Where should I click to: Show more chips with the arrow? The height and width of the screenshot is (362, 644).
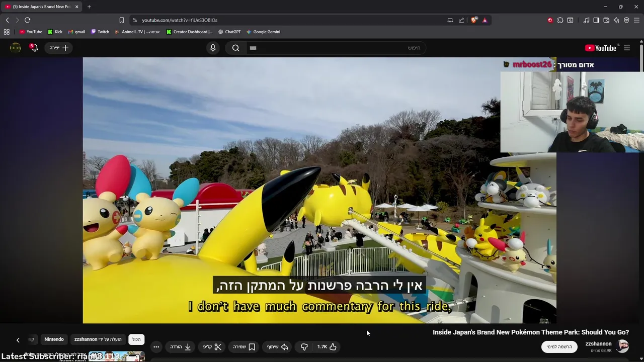point(18,340)
